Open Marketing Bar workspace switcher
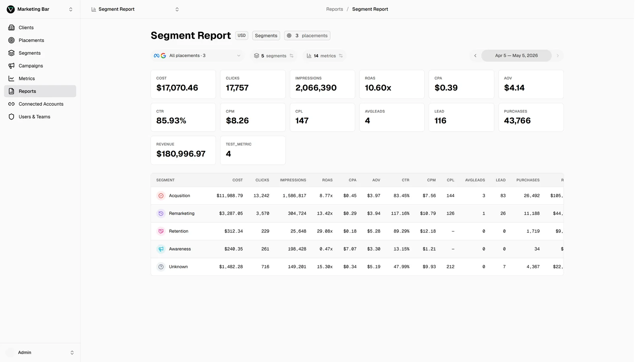The image size is (644, 362). [40, 9]
